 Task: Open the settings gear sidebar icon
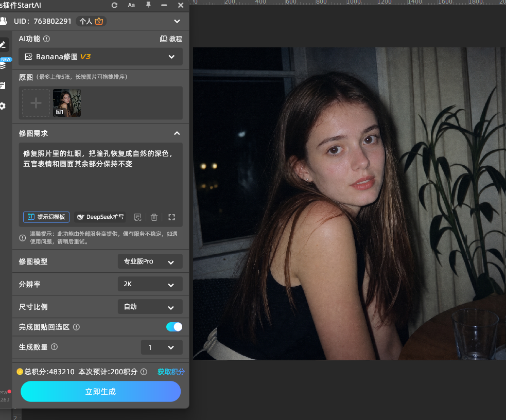[3, 106]
